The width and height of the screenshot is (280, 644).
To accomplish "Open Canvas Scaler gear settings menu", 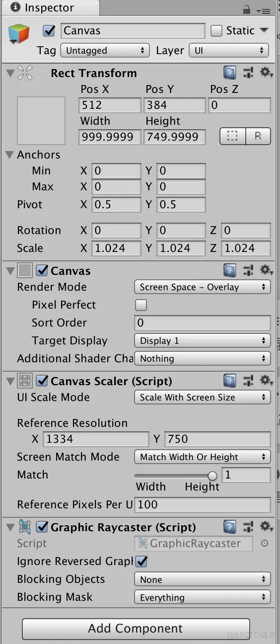I will 267,381.
